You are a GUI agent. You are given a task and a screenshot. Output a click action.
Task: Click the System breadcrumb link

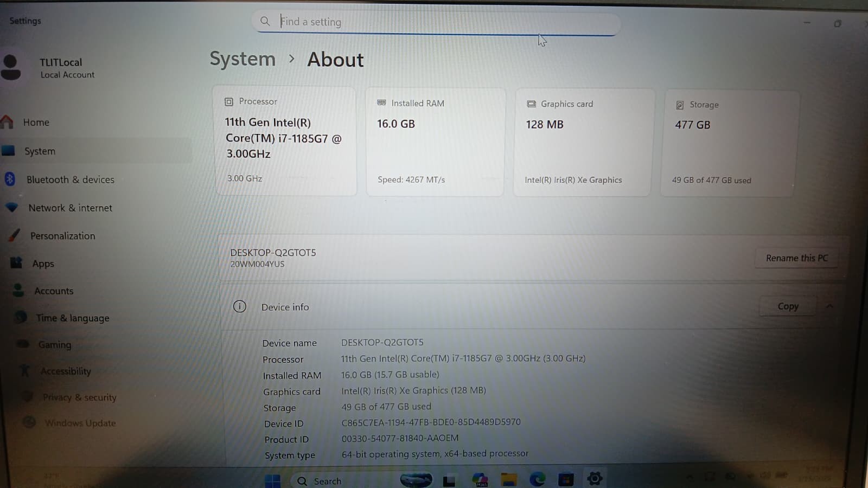tap(242, 59)
